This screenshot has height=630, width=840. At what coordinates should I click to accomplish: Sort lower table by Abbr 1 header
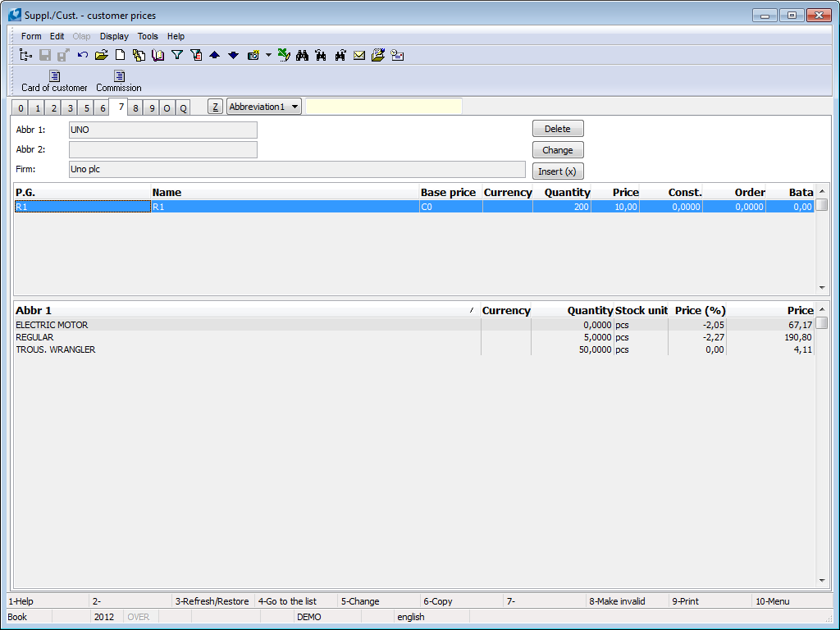247,310
